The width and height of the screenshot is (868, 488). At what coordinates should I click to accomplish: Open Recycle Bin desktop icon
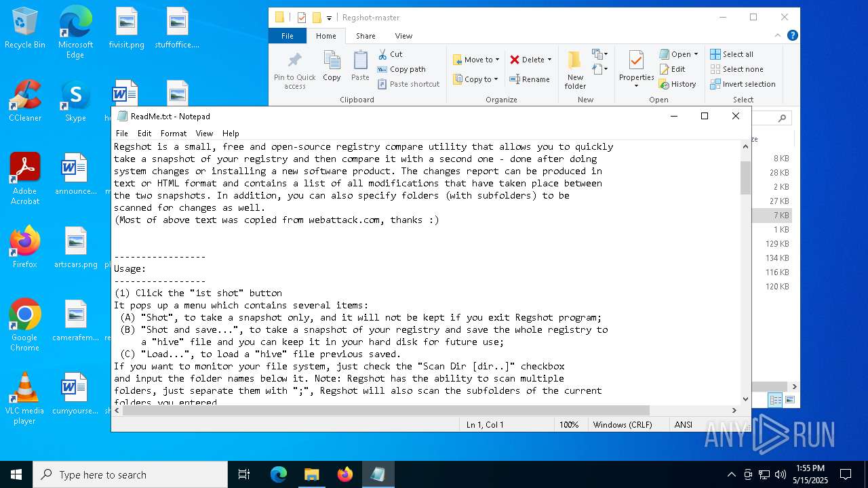[x=25, y=28]
